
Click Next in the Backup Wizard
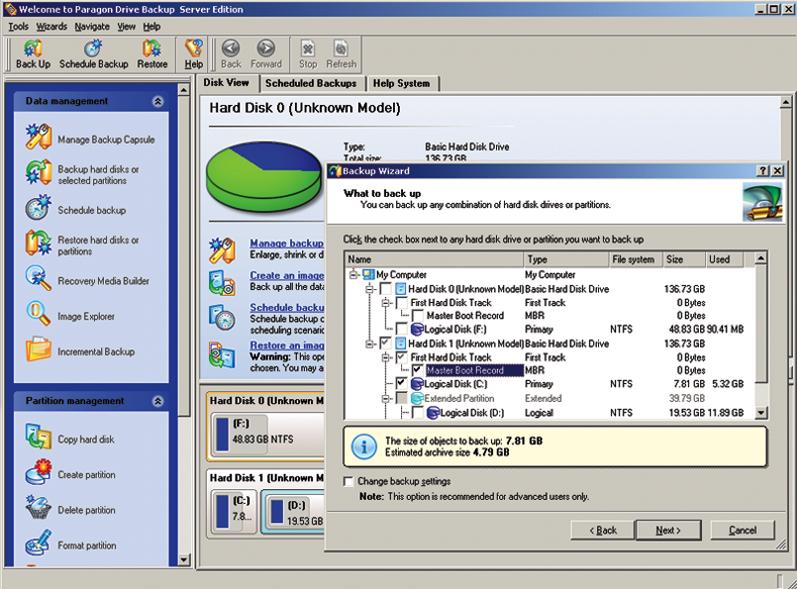tap(668, 530)
